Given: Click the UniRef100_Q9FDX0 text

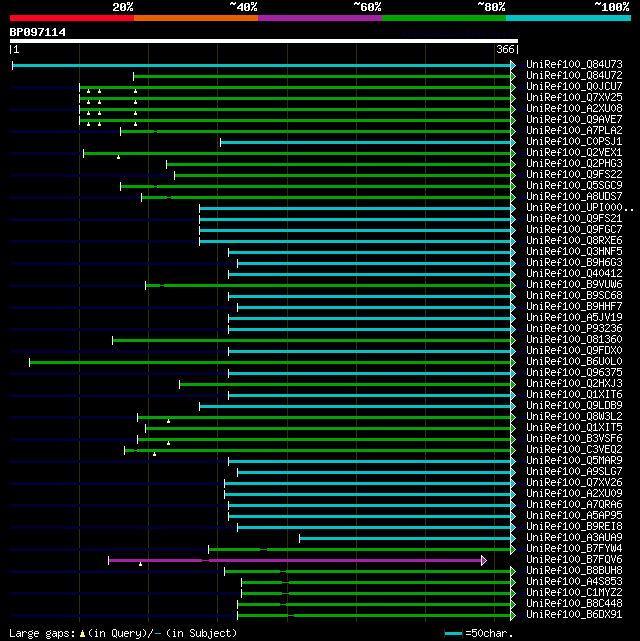Looking at the screenshot, I should point(574,351).
